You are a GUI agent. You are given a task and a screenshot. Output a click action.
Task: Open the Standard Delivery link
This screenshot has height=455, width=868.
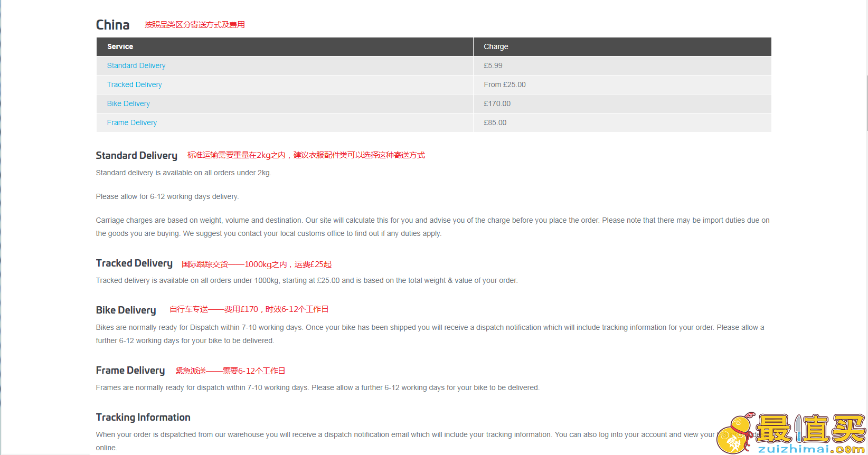click(136, 65)
